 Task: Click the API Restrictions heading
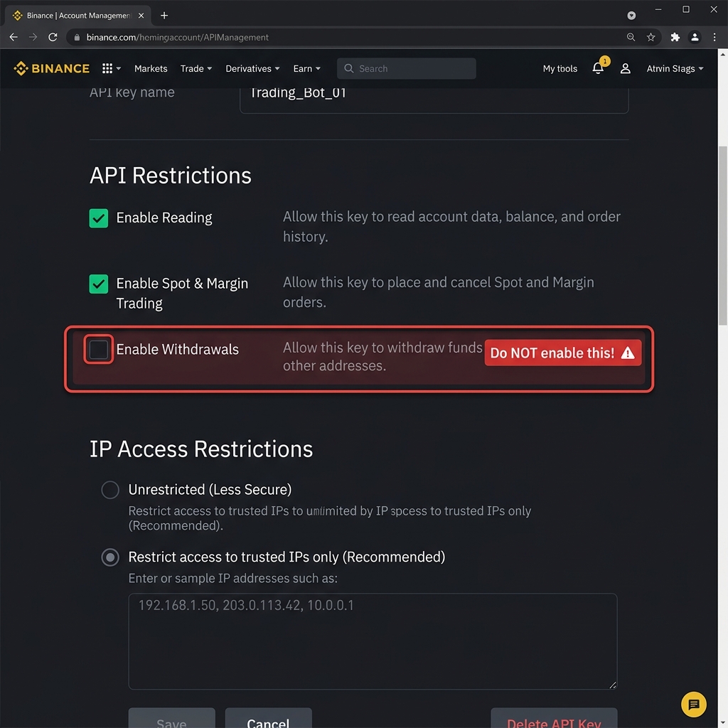(x=171, y=176)
